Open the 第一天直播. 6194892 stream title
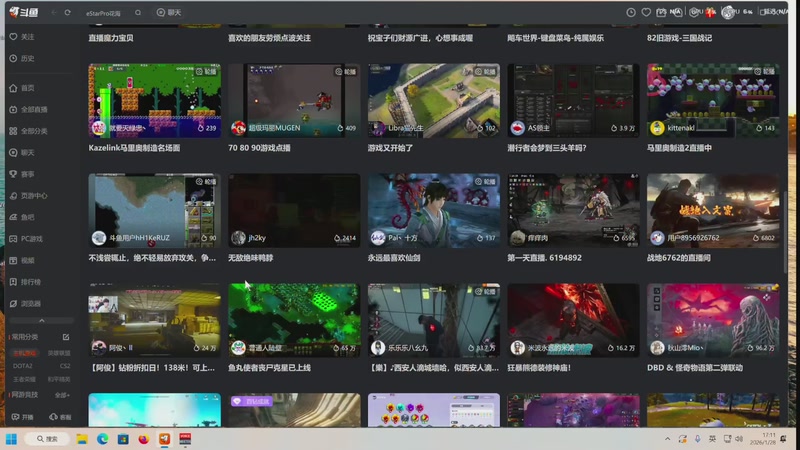 [x=544, y=258]
